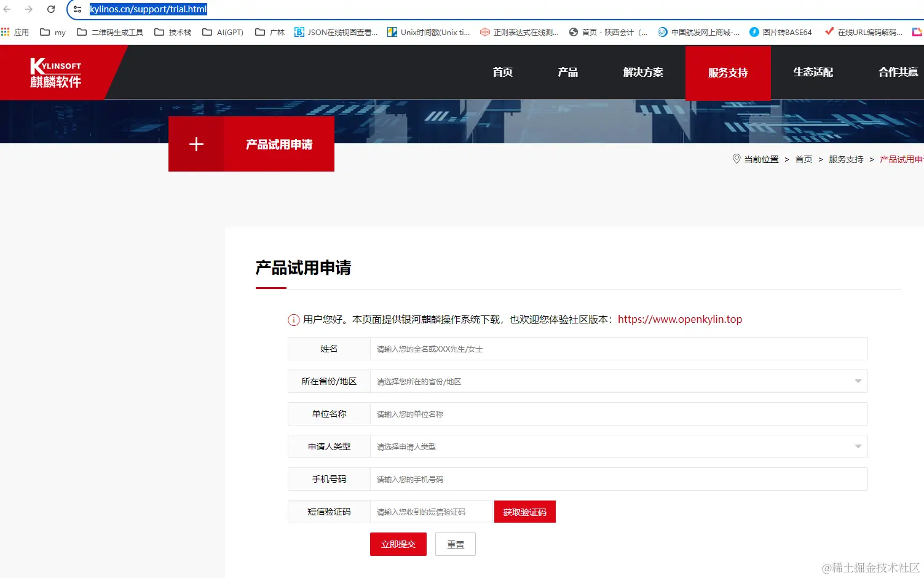Screen dimensions: 924x578
Task: Submit form with 立即提交 button
Action: point(398,544)
